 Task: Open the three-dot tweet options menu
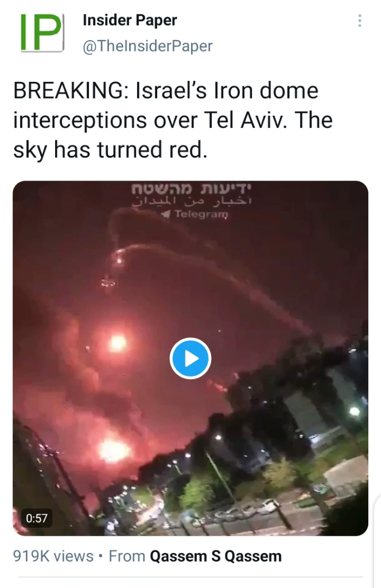[360, 21]
